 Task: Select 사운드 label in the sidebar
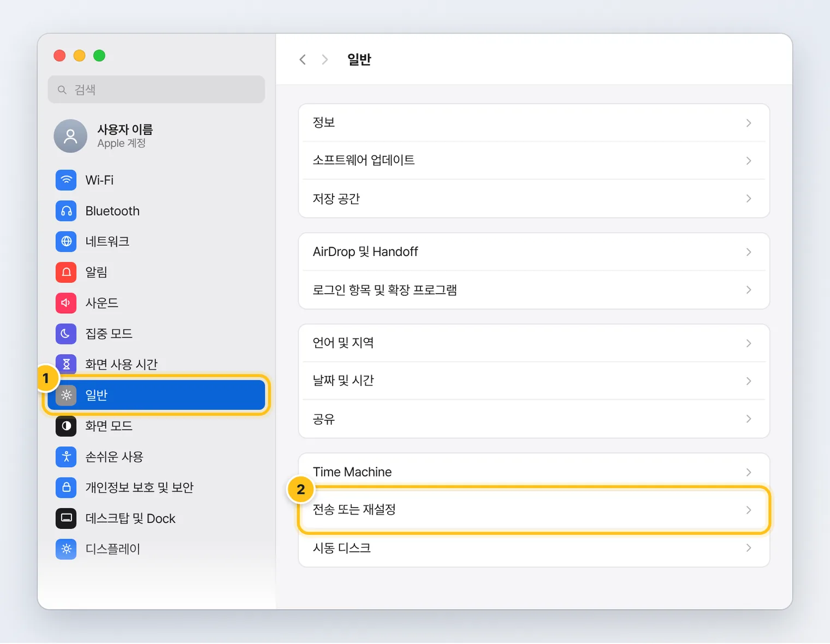[102, 303]
